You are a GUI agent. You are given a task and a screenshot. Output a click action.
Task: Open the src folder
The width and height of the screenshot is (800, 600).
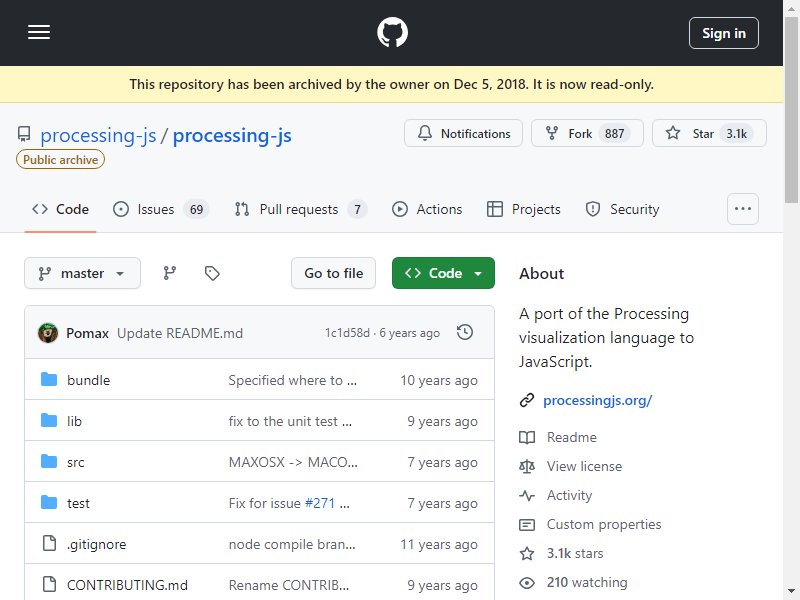pos(76,462)
